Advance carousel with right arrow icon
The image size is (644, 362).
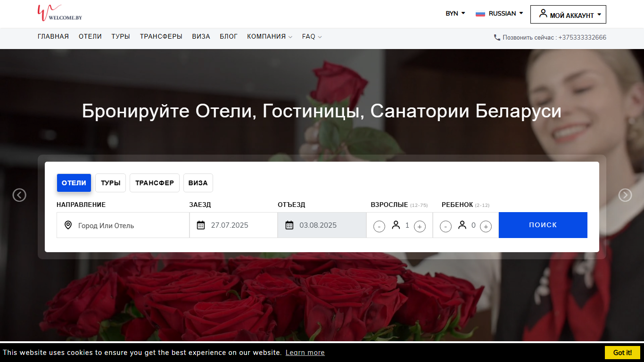pyautogui.click(x=625, y=195)
